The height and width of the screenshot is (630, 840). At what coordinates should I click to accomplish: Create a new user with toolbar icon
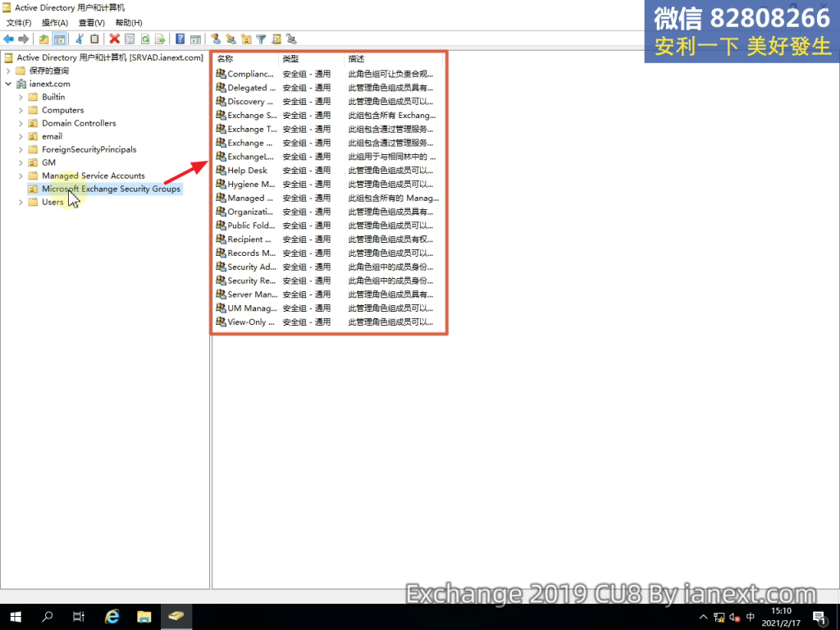[216, 39]
